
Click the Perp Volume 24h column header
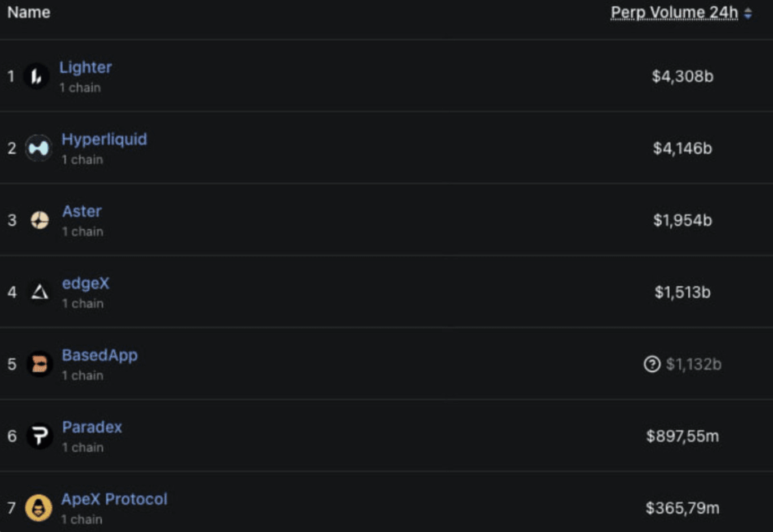(674, 12)
